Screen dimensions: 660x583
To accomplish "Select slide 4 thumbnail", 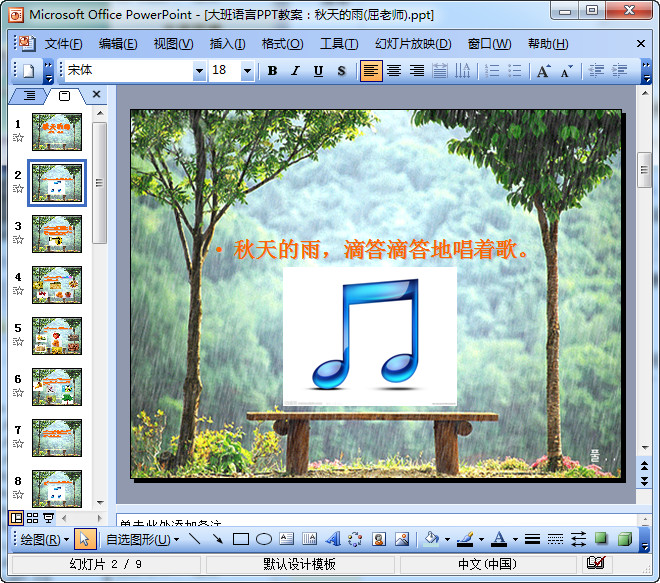I will [57, 285].
